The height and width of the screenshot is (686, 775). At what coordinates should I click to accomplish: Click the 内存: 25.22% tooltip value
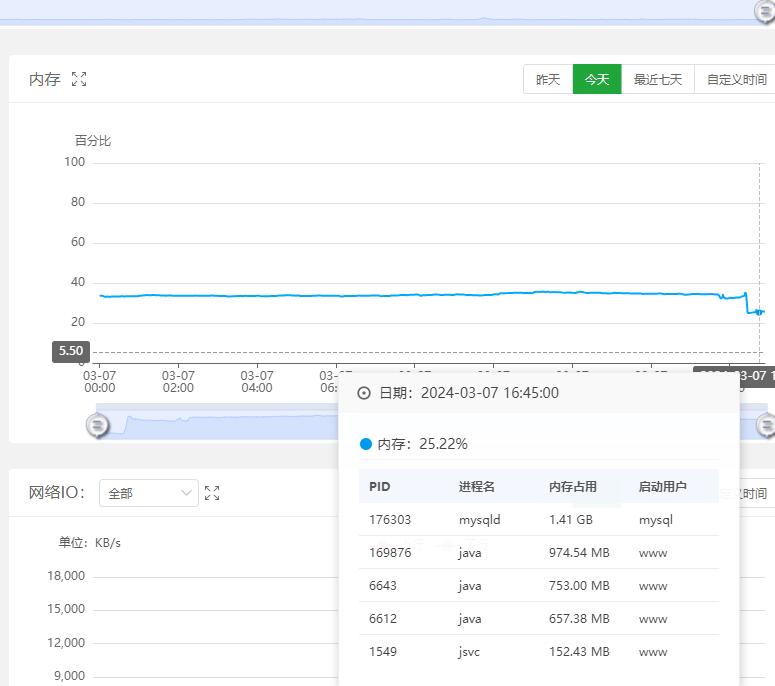pyautogui.click(x=422, y=444)
